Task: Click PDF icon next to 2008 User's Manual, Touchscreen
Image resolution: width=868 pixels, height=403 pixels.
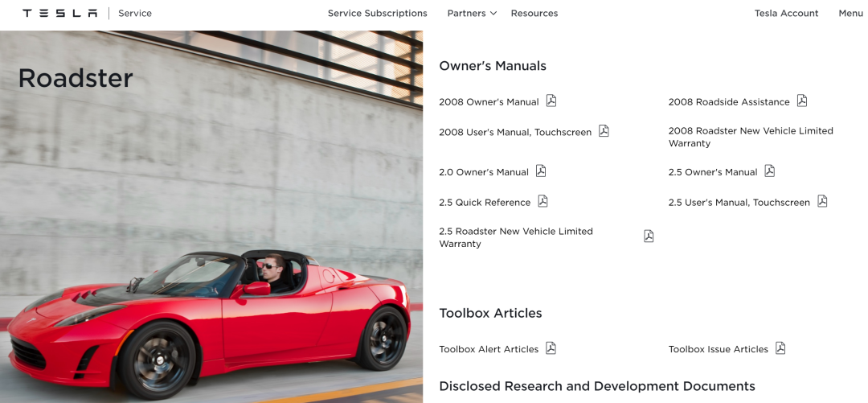Action: (604, 131)
